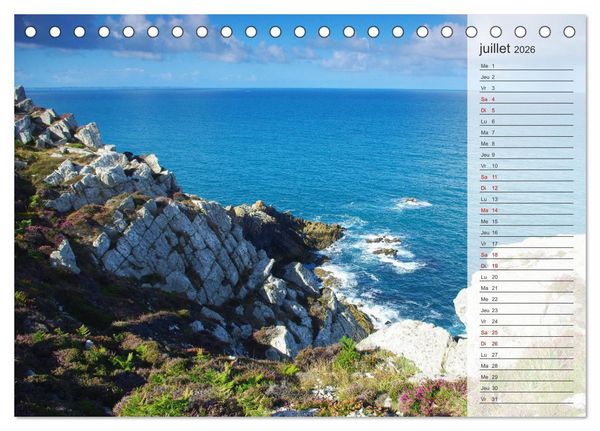Select the 'Jeu 30' day row
600x431 pixels.
(527, 388)
